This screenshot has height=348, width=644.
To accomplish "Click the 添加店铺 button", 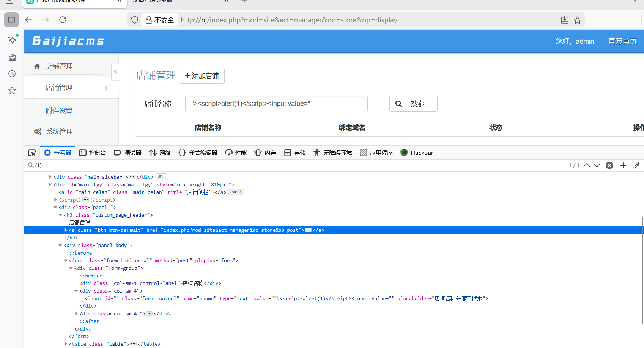I will 202,76.
